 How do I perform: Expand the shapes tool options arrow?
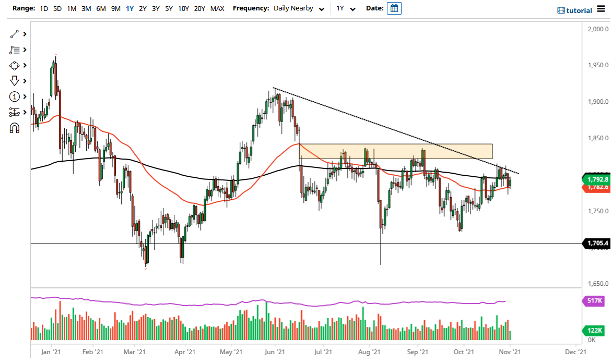tap(25, 66)
